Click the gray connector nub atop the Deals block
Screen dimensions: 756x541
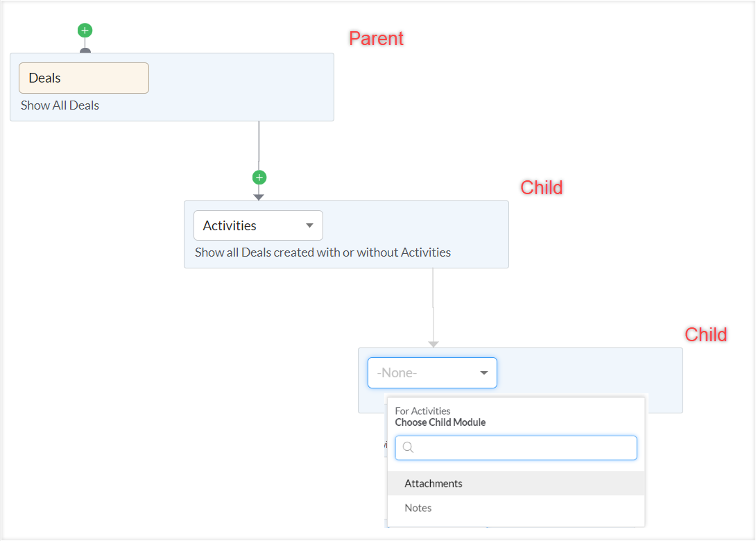click(x=85, y=51)
